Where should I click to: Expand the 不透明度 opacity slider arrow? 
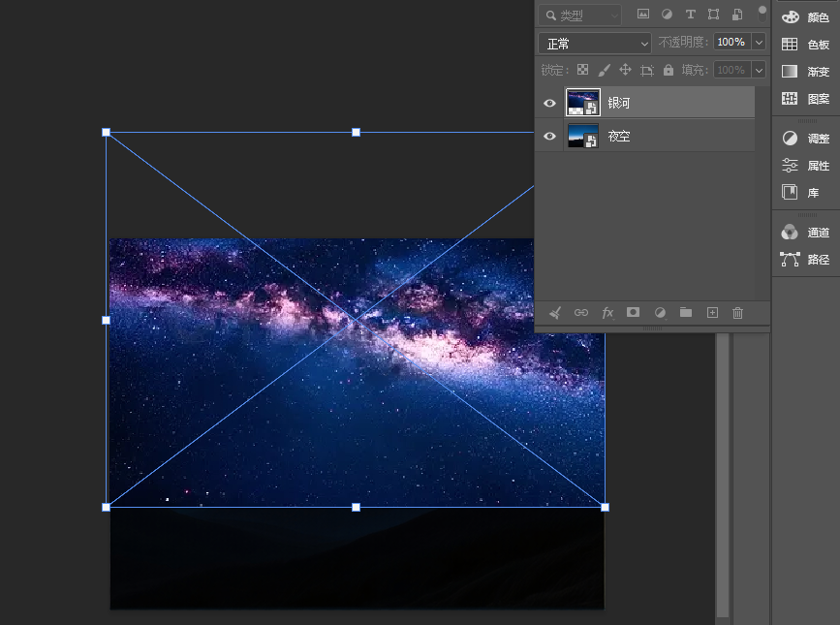(759, 43)
